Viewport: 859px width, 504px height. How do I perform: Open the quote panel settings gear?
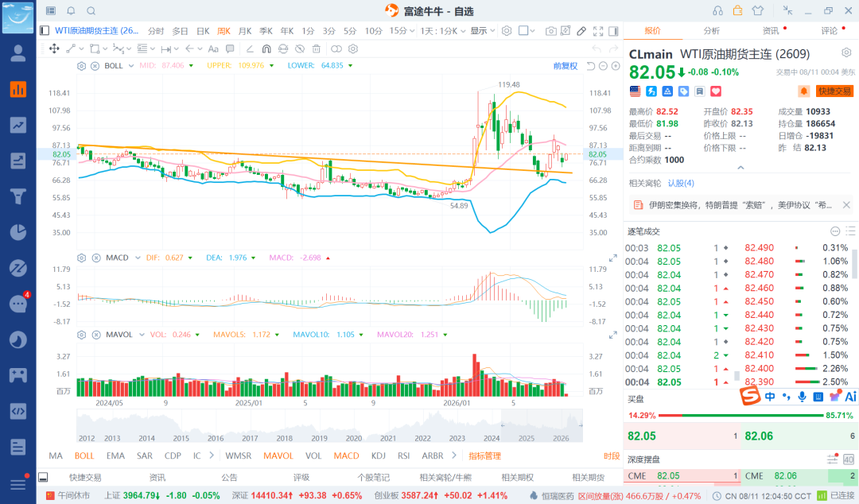pyautogui.click(x=846, y=52)
